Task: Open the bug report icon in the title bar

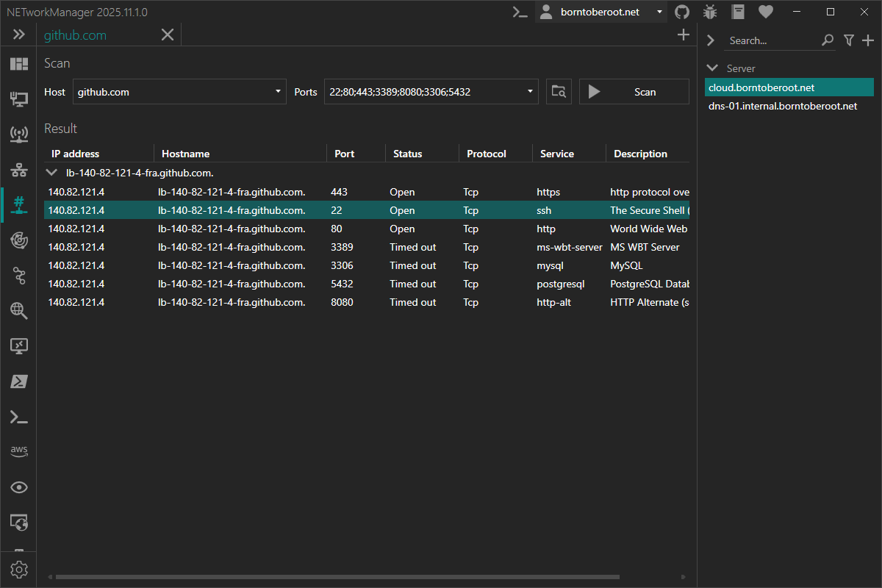Action: click(x=709, y=12)
